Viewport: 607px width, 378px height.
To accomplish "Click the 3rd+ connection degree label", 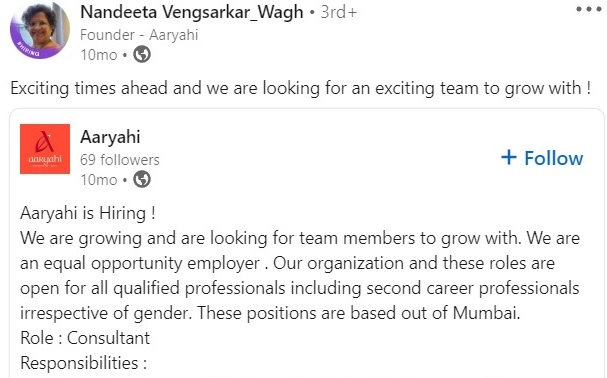I will pyautogui.click(x=338, y=12).
